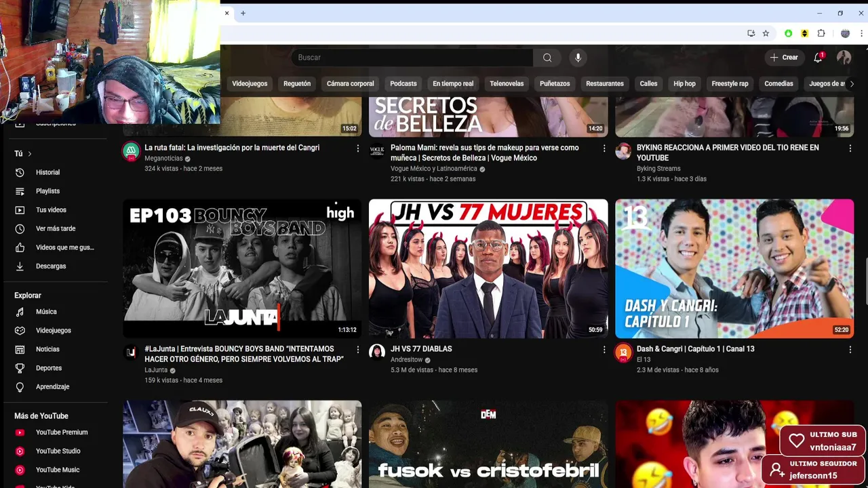Open Ver más tarde list

54,228
